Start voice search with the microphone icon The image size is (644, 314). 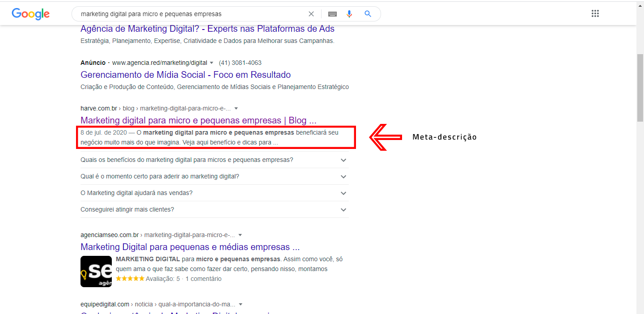(349, 13)
